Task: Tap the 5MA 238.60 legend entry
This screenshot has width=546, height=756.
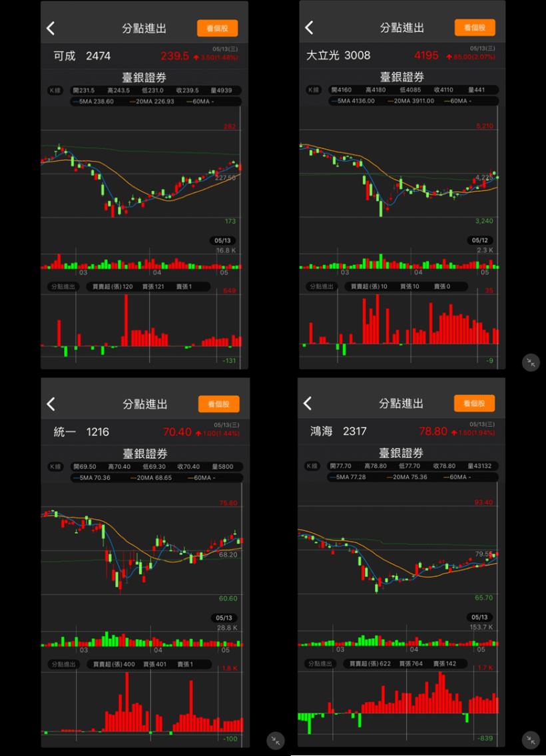Action: click(x=93, y=102)
